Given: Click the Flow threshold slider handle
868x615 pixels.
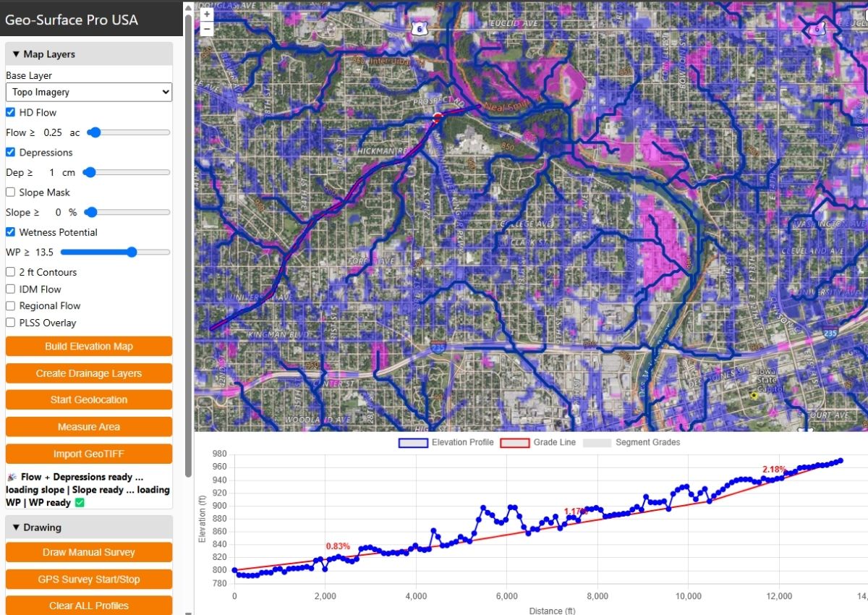Looking at the screenshot, I should [x=94, y=132].
